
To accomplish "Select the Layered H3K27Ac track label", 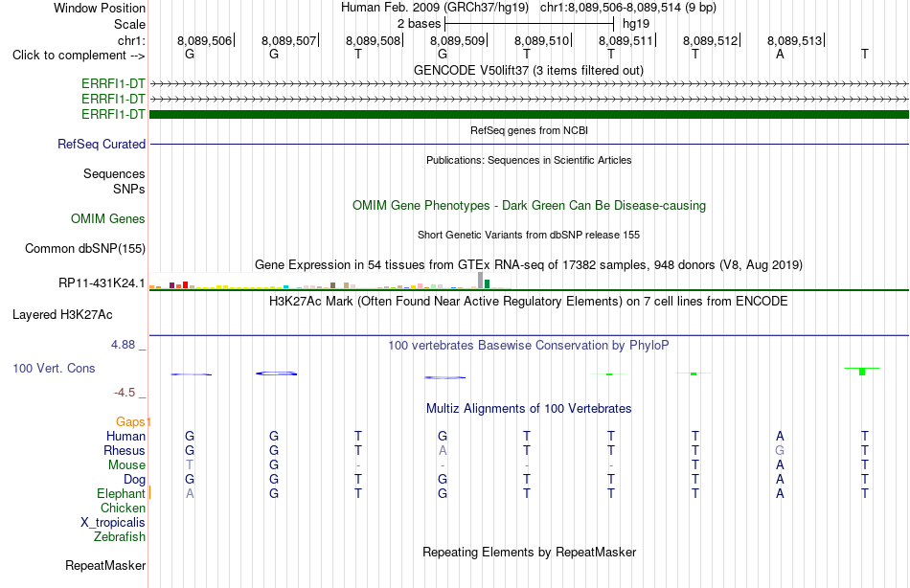I will pos(62,315).
